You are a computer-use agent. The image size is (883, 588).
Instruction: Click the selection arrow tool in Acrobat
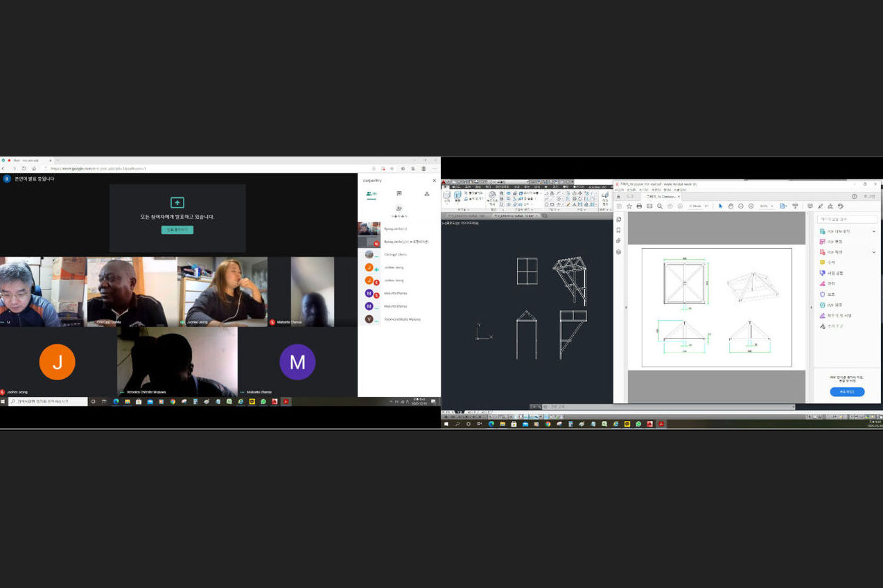click(721, 206)
